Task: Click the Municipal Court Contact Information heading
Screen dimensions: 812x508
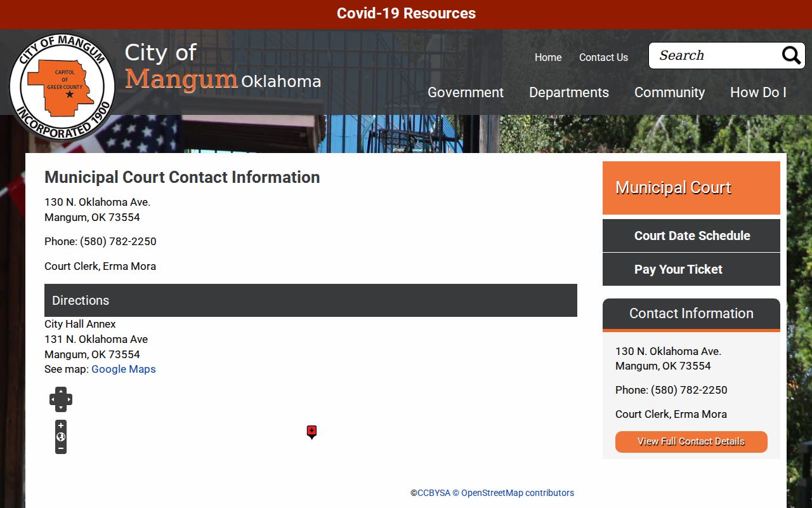Action: click(182, 177)
